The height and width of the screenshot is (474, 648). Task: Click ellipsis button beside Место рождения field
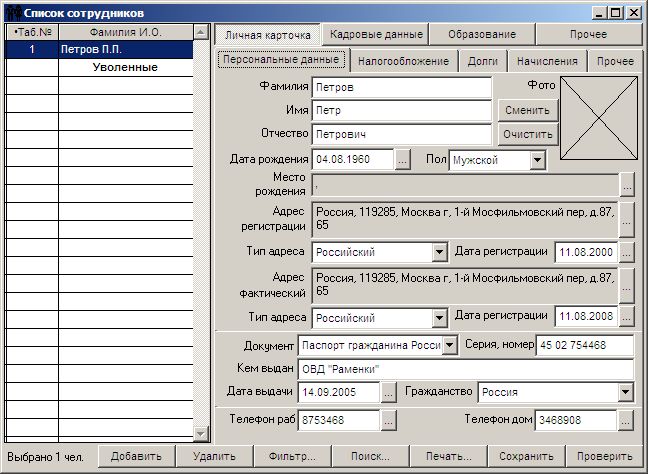pos(627,185)
